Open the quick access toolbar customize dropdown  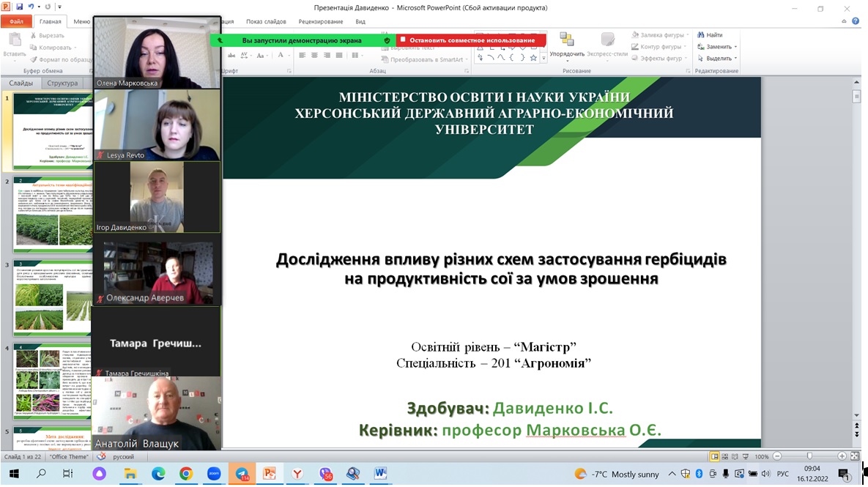(60, 7)
